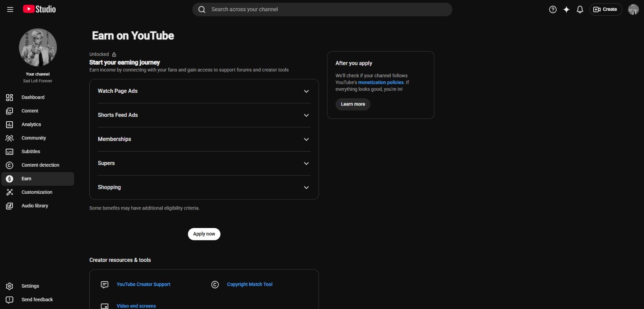This screenshot has height=309, width=644.
Task: Click the search magnifier icon
Action: tap(202, 9)
